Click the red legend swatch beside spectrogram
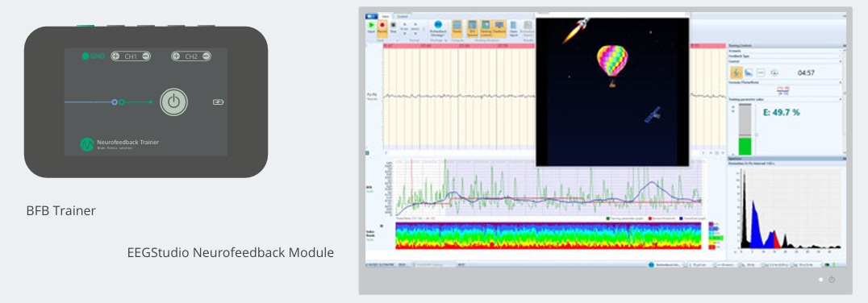This screenshot has width=868, height=303. pos(712,247)
